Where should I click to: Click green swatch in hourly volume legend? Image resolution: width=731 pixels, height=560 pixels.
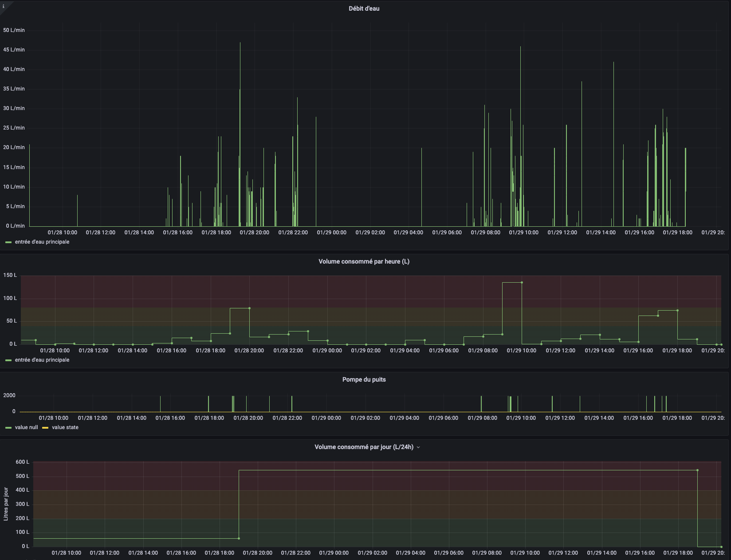click(x=8, y=360)
